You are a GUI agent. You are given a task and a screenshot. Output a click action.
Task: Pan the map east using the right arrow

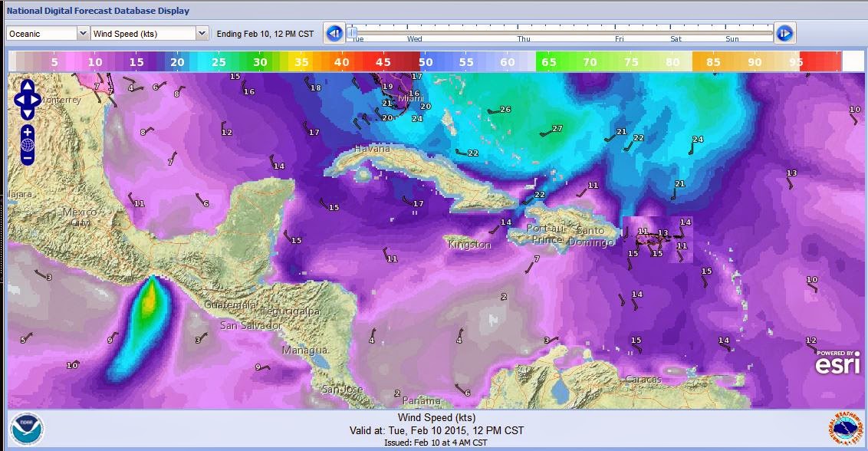[35, 99]
